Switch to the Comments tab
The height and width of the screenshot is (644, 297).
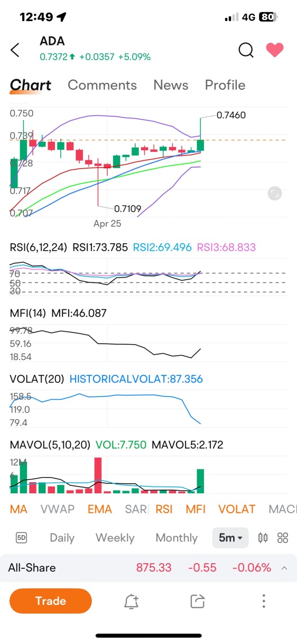(x=102, y=85)
